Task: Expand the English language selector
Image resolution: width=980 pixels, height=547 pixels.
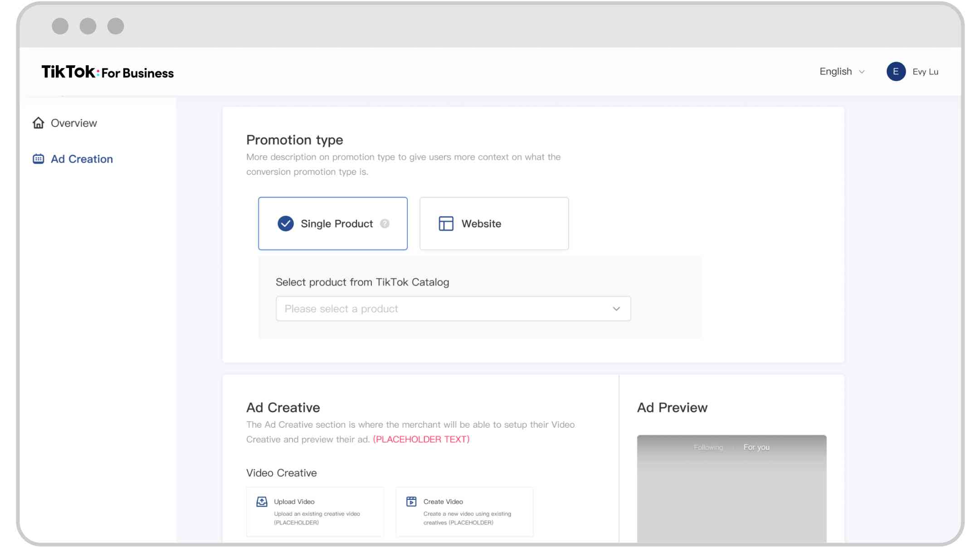Action: point(841,72)
